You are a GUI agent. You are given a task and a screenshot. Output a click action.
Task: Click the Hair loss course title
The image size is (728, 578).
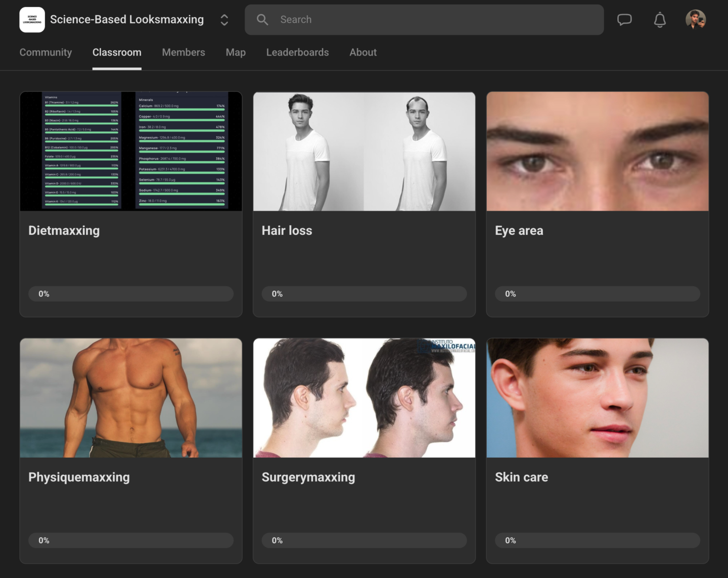[x=287, y=231]
